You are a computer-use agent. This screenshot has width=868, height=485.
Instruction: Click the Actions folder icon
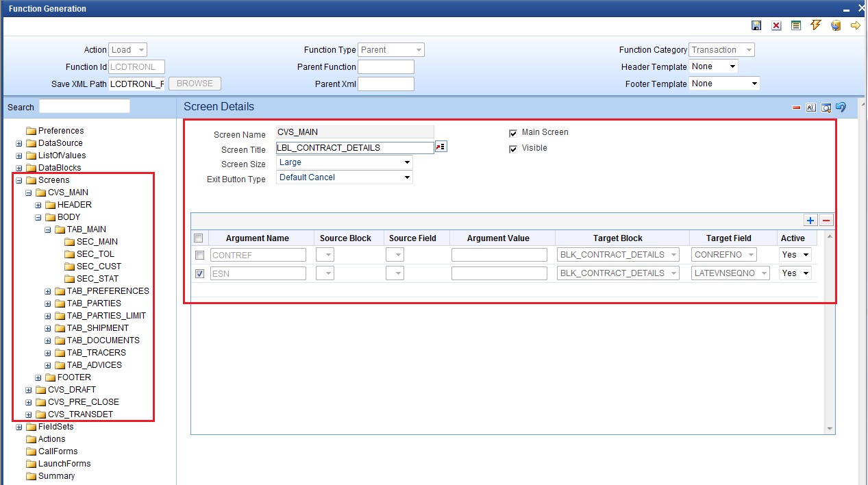pos(31,439)
